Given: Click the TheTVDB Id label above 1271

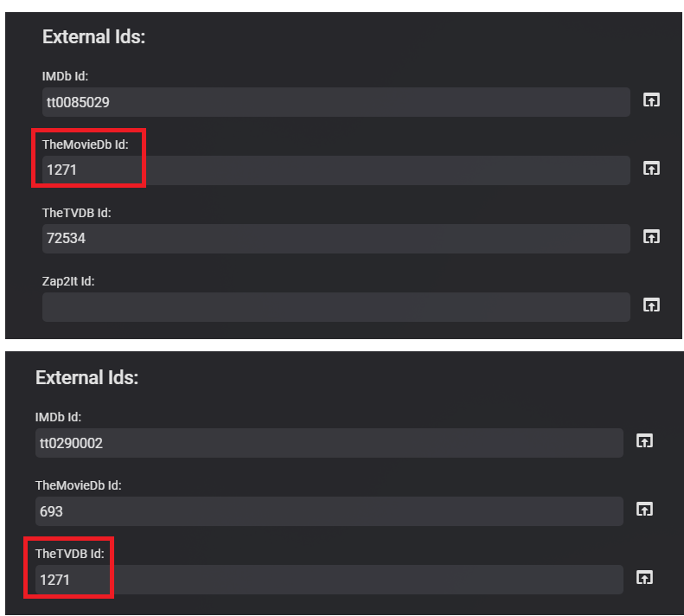Looking at the screenshot, I should 69,554.
